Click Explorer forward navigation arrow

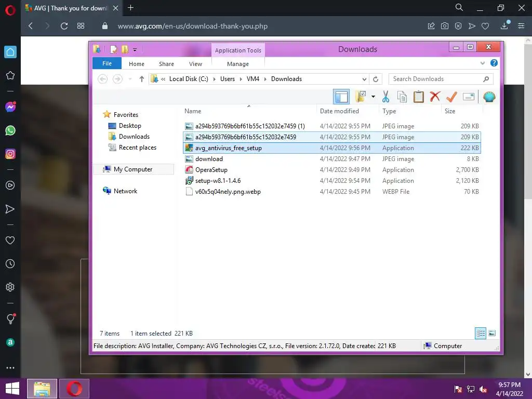[117, 79]
